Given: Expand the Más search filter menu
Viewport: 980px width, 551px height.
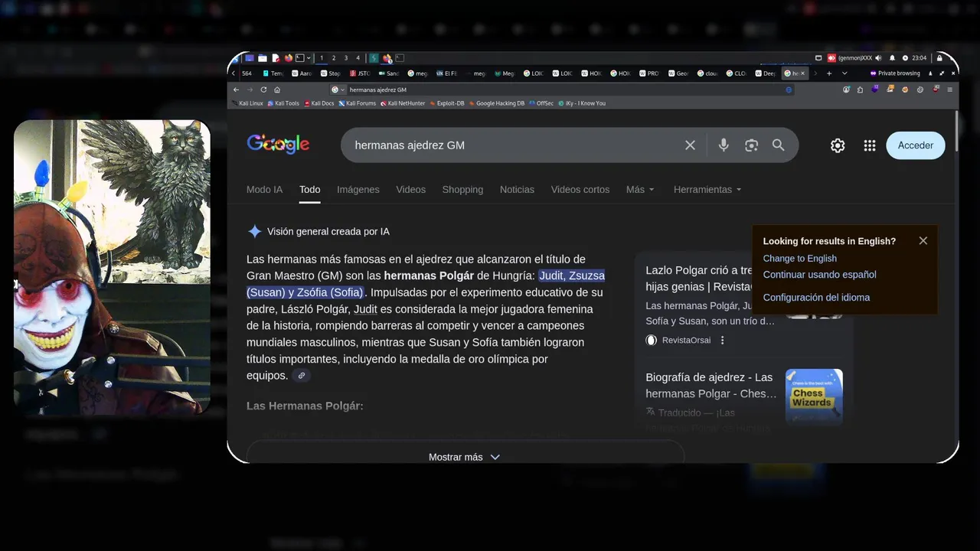Looking at the screenshot, I should [640, 190].
